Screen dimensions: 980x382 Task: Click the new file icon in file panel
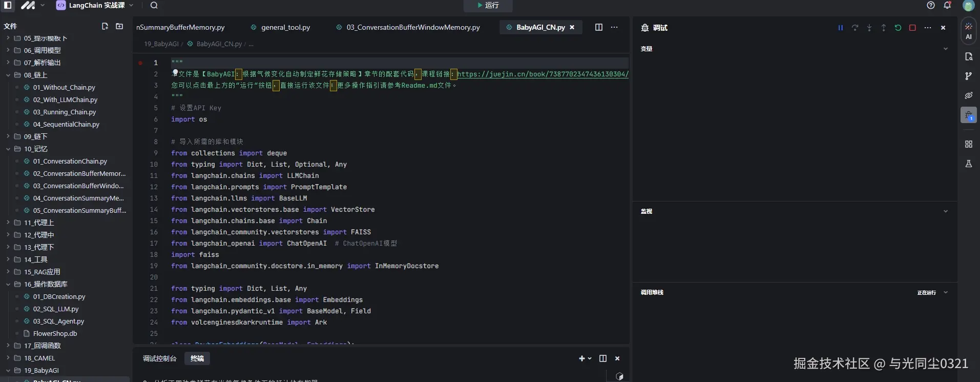point(105,26)
